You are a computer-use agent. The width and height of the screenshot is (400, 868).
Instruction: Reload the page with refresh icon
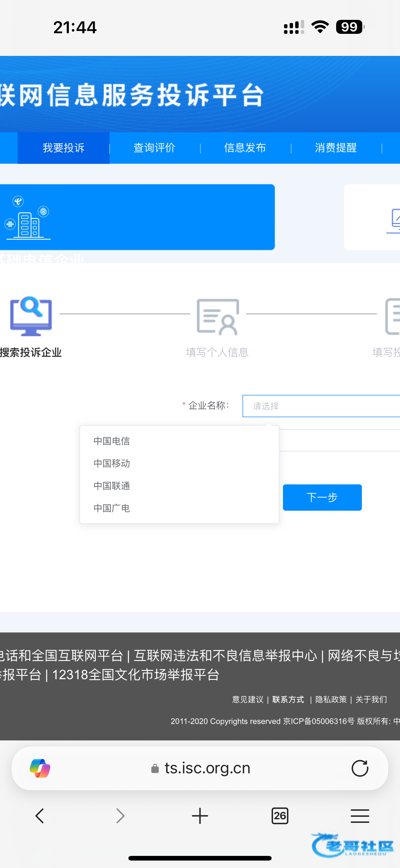[360, 768]
